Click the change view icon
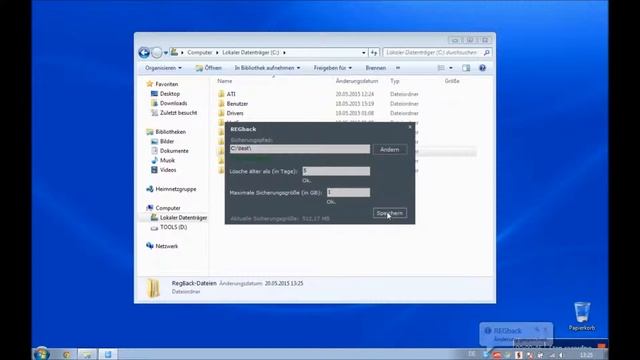The image size is (640, 360). (x=441, y=68)
